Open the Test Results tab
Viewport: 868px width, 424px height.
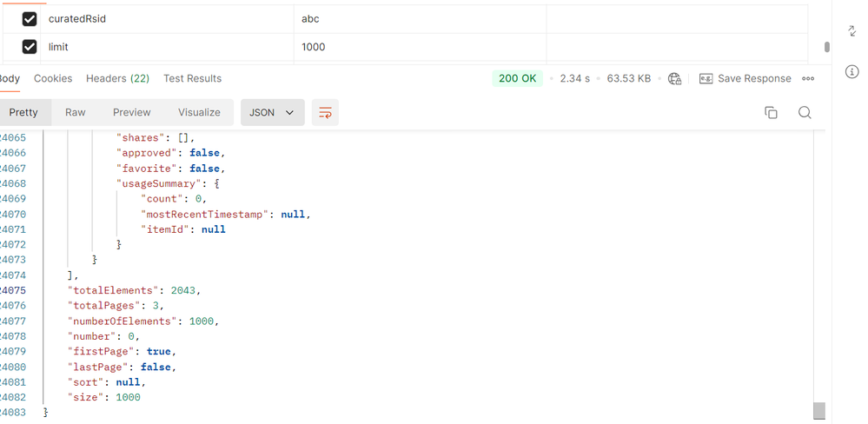point(192,78)
